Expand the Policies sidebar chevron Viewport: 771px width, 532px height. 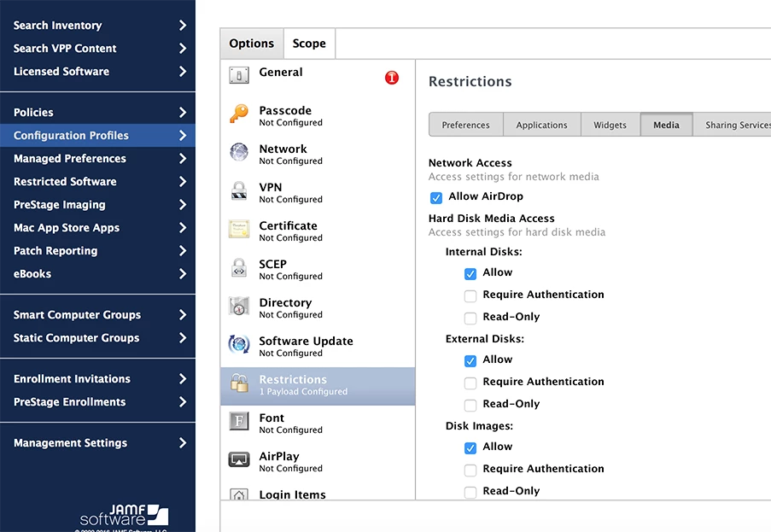[x=183, y=112]
